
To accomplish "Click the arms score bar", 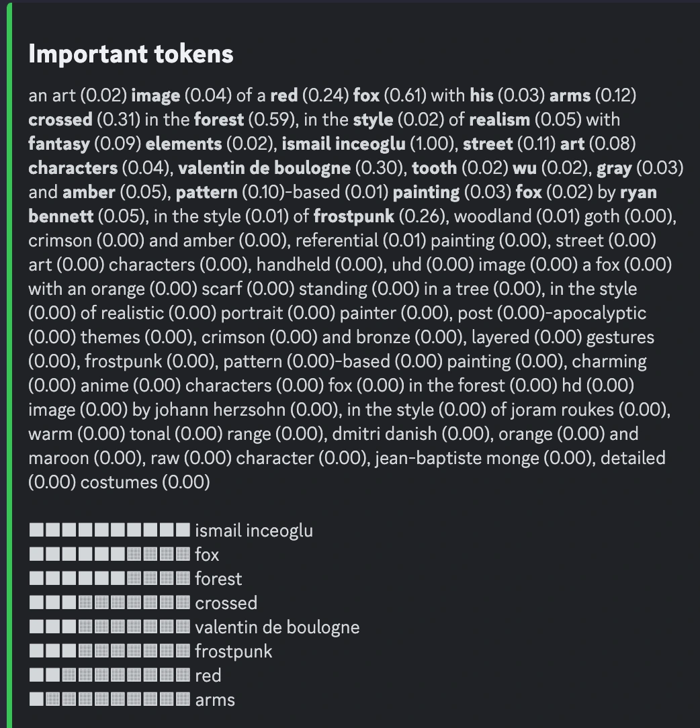I will point(110,700).
